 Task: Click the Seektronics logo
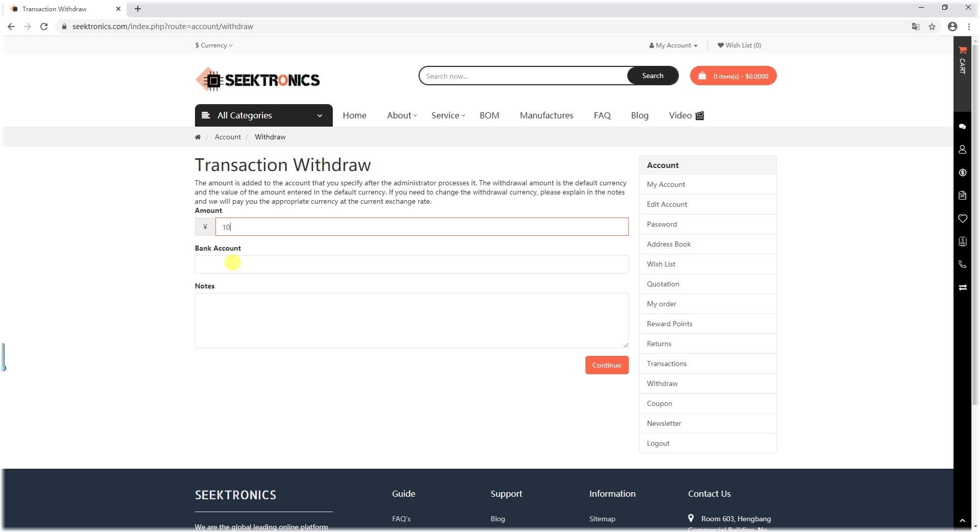point(258,79)
